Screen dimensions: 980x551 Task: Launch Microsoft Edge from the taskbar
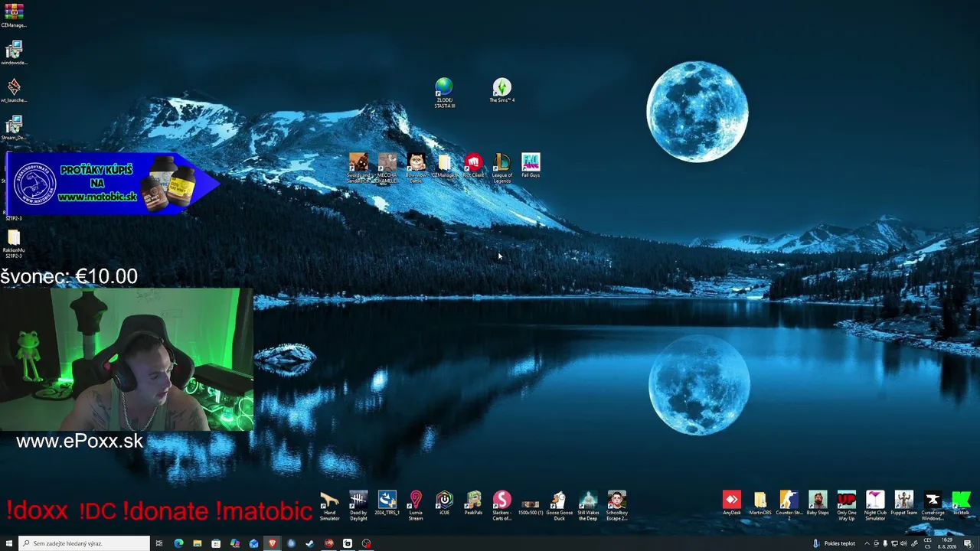[178, 543]
